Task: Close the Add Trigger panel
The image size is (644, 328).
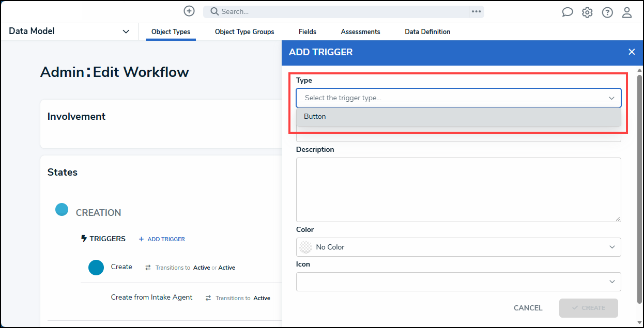Action: (632, 52)
